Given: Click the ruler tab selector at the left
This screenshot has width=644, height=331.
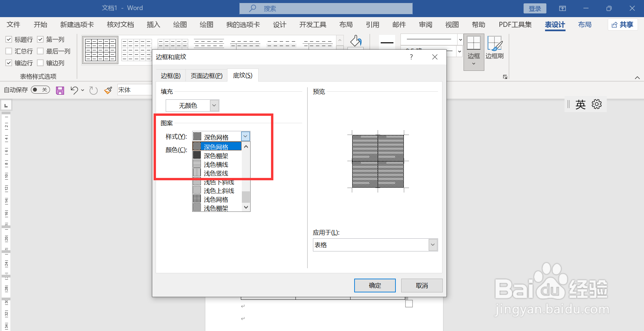Looking at the screenshot, I should coord(6,106).
